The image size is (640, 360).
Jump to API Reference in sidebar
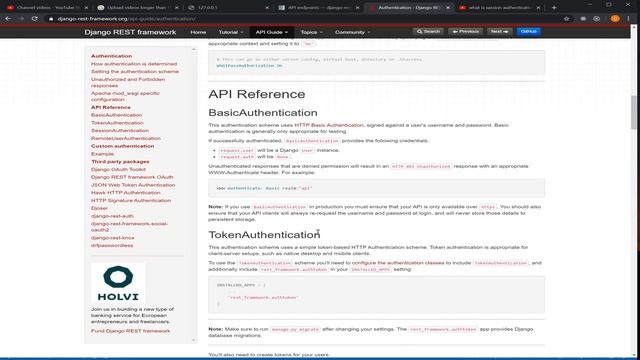pyautogui.click(x=111, y=107)
